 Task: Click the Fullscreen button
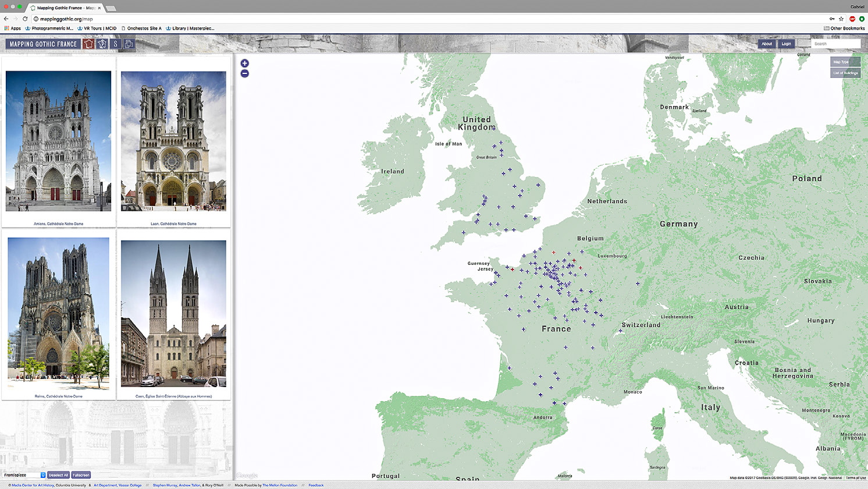(x=81, y=475)
